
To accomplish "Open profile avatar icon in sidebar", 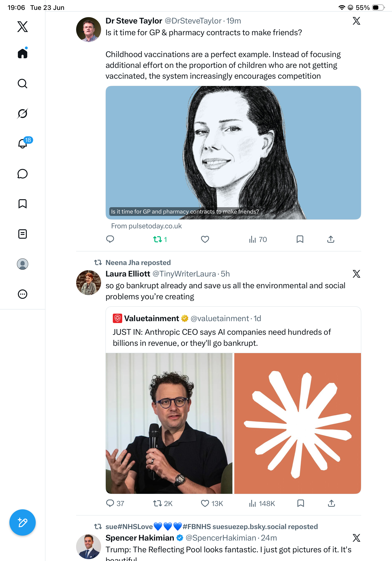I will (23, 264).
